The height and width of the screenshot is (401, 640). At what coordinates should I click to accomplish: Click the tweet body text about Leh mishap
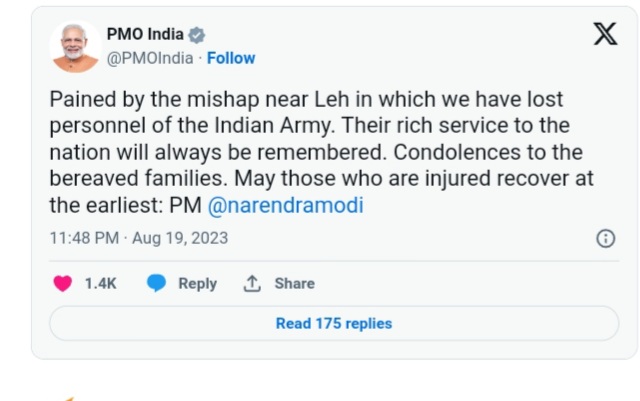point(322,152)
